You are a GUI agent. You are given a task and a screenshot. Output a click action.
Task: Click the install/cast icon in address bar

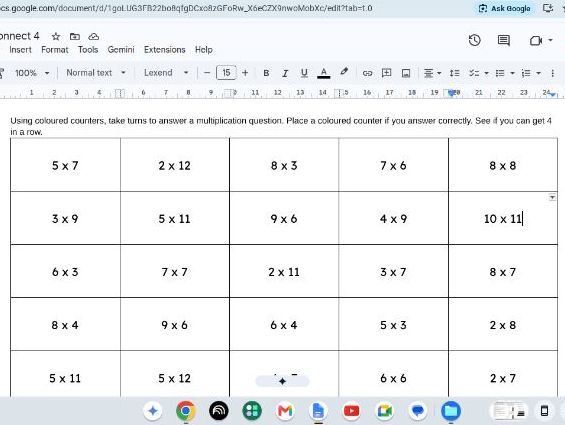[548, 8]
